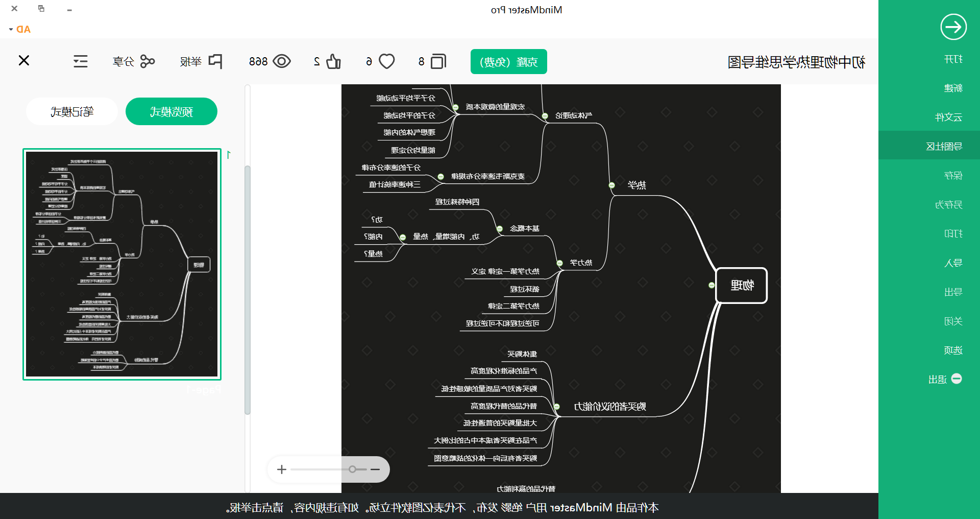Click the 热力学第二定律 node
Screen dimensions: 980x519
pyautogui.click(x=513, y=306)
